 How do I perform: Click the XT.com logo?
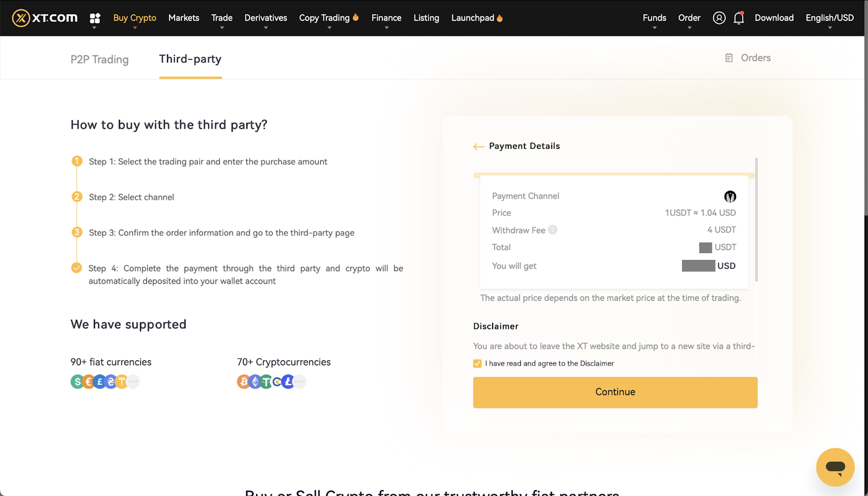tap(45, 18)
